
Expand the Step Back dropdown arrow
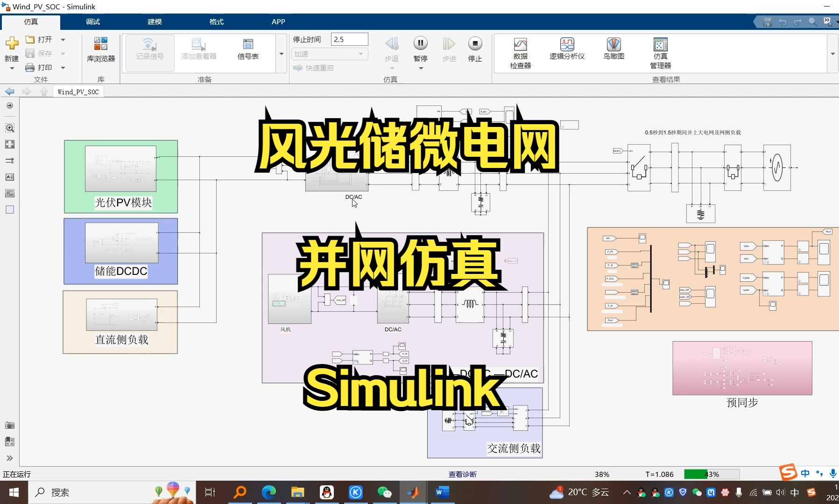point(392,68)
